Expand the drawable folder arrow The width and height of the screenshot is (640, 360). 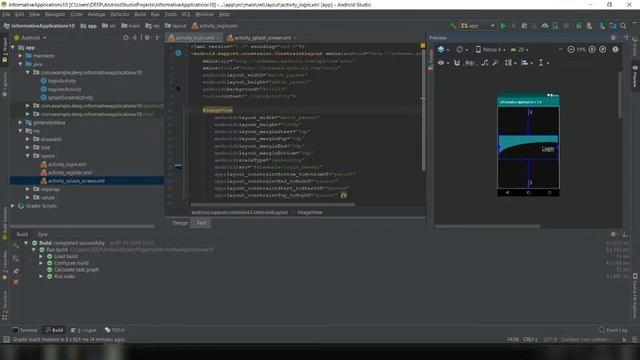click(x=28, y=139)
